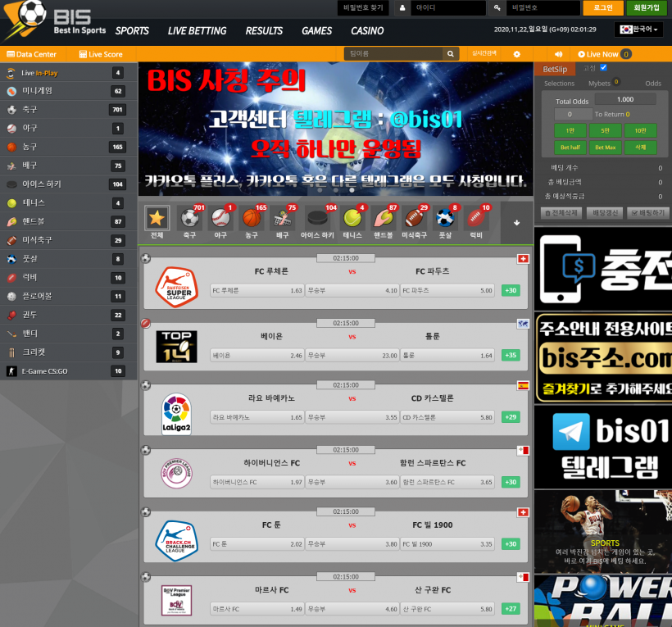The image size is (672, 627).
Task: Toggle the speaker sound icon
Action: tap(558, 54)
